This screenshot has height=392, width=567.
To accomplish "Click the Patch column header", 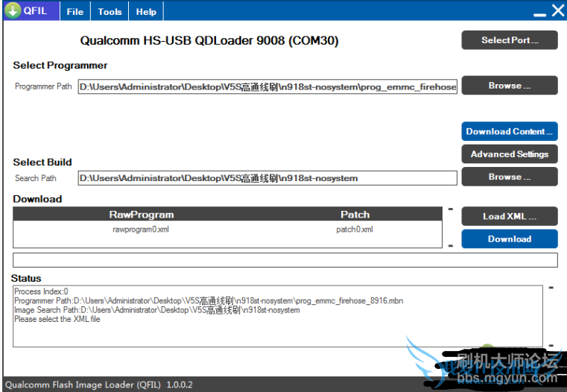I will (x=355, y=215).
